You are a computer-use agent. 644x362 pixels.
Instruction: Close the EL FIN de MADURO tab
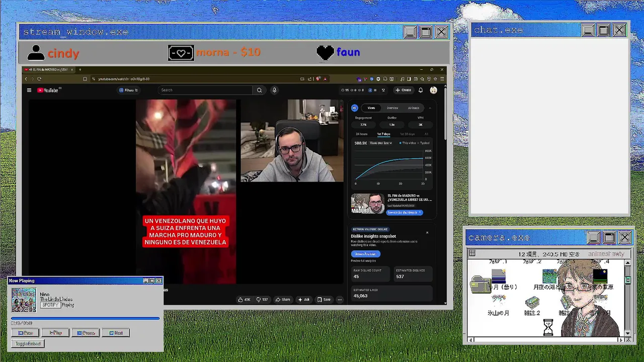pyautogui.click(x=72, y=69)
